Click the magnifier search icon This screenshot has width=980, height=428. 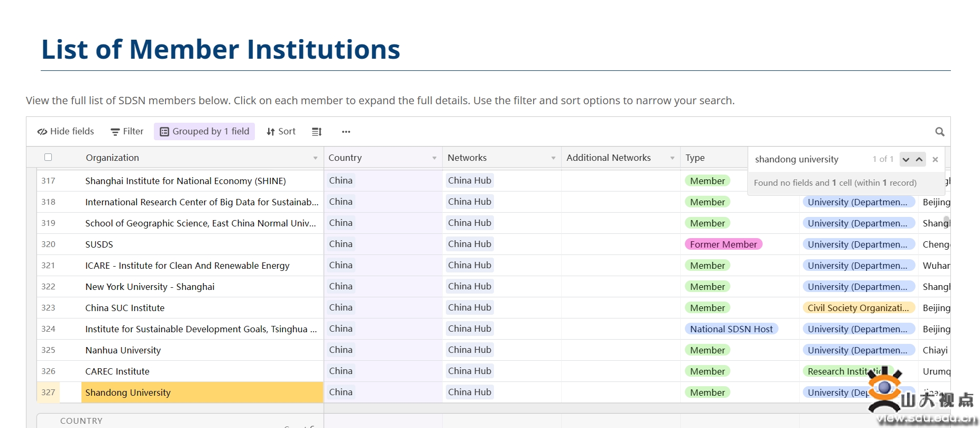click(939, 132)
